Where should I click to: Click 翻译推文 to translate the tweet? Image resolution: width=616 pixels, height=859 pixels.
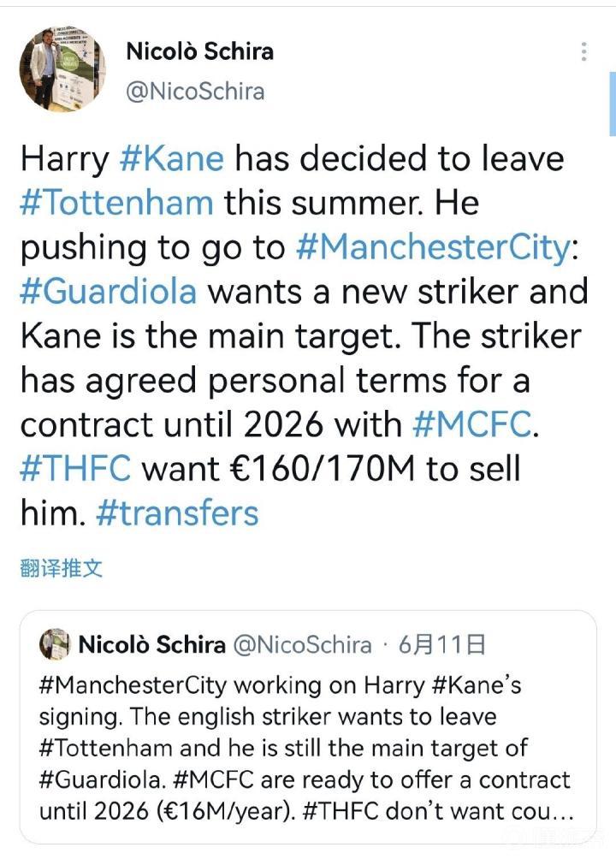tap(61, 568)
